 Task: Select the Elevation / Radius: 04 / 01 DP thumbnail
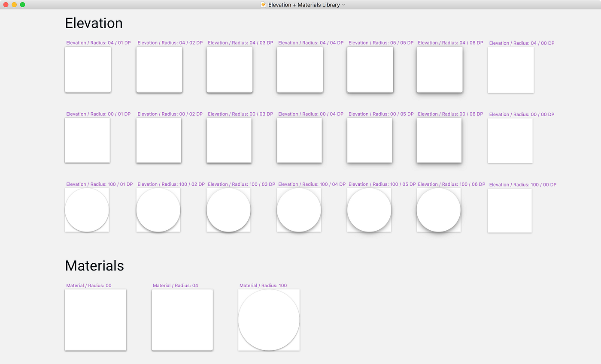pos(88,69)
